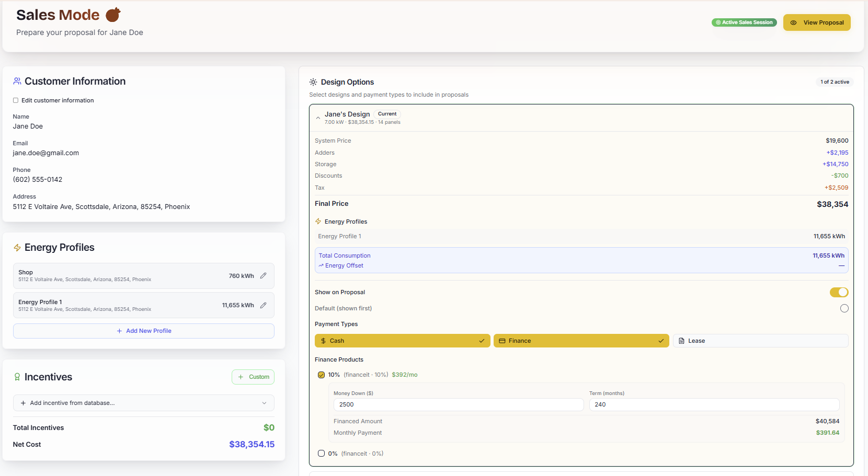Click the phone number (602) 555-0142
This screenshot has width=868, height=476.
tap(38, 180)
